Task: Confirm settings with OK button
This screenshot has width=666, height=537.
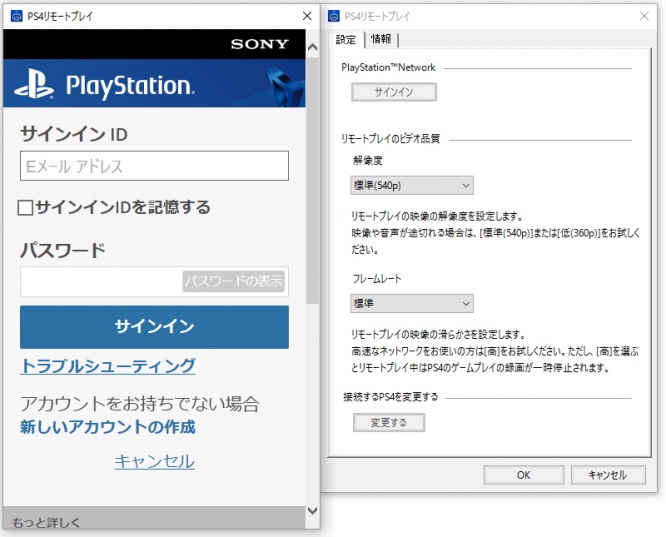Action: [524, 475]
